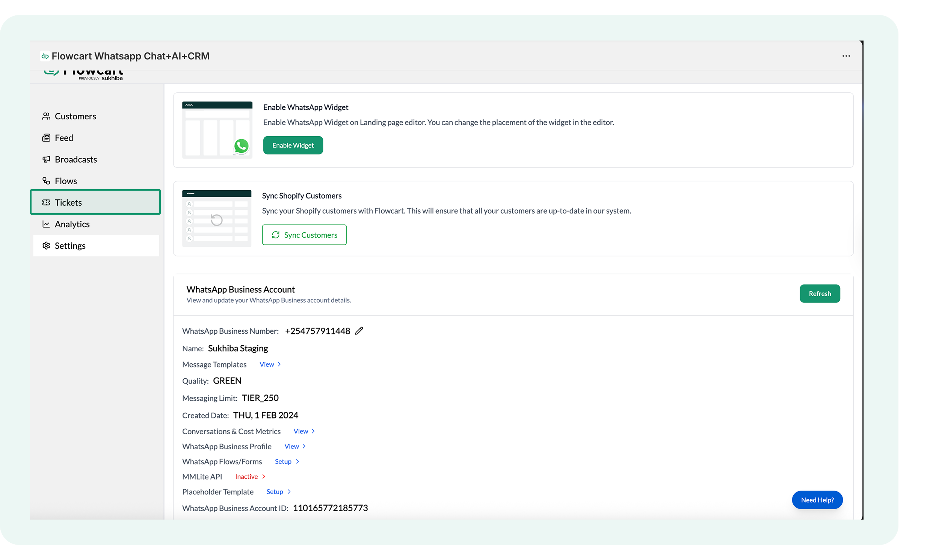Click the Tickets ticket icon
The width and height of the screenshot is (930, 560).
tap(46, 203)
